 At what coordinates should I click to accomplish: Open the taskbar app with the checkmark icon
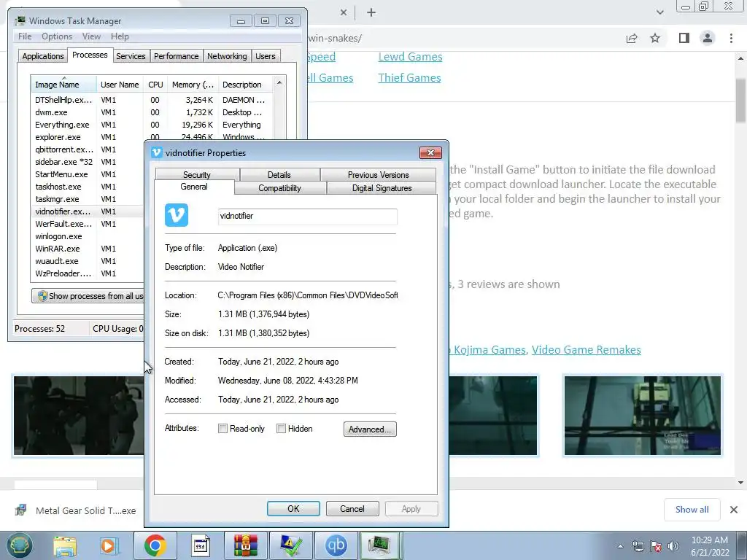coord(290,545)
